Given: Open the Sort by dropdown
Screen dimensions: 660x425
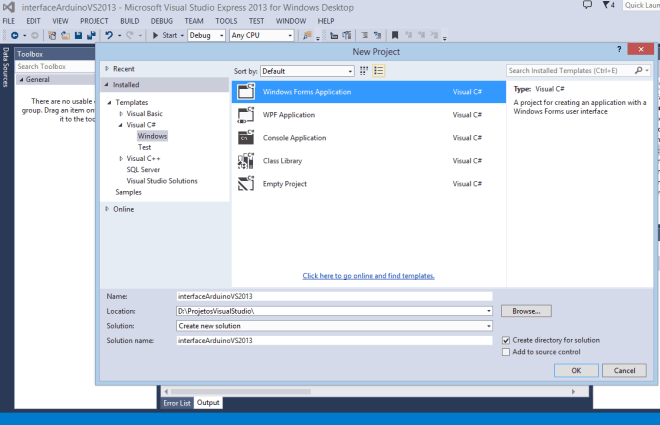Looking at the screenshot, I should coord(307,71).
